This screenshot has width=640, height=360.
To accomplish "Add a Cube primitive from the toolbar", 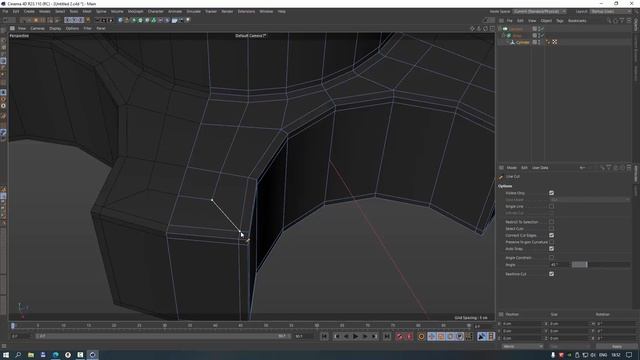I will click(x=120, y=20).
